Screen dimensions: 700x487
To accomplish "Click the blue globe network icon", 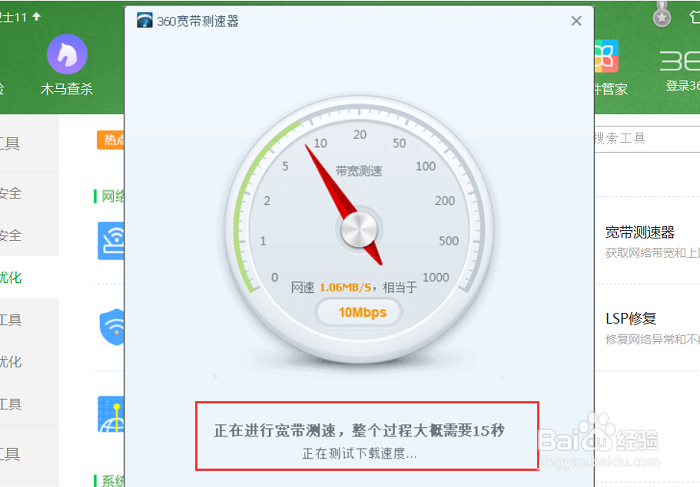I will (111, 414).
